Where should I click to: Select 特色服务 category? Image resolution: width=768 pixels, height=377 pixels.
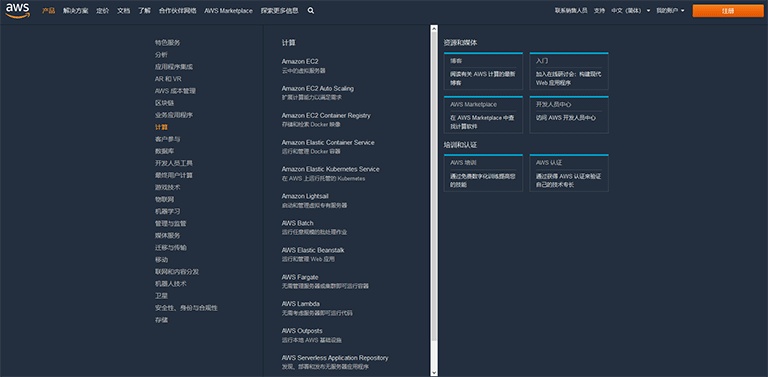[x=168, y=43]
